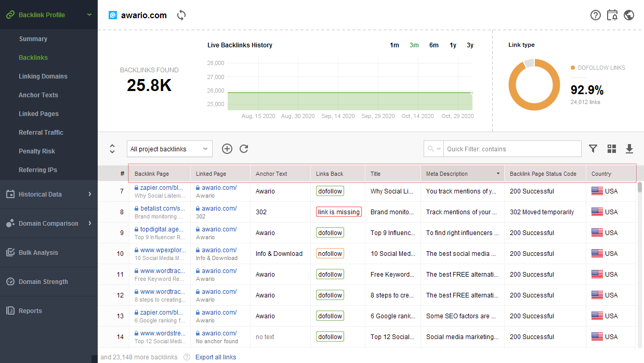Click the help icon beside more backlinks

[187, 357]
